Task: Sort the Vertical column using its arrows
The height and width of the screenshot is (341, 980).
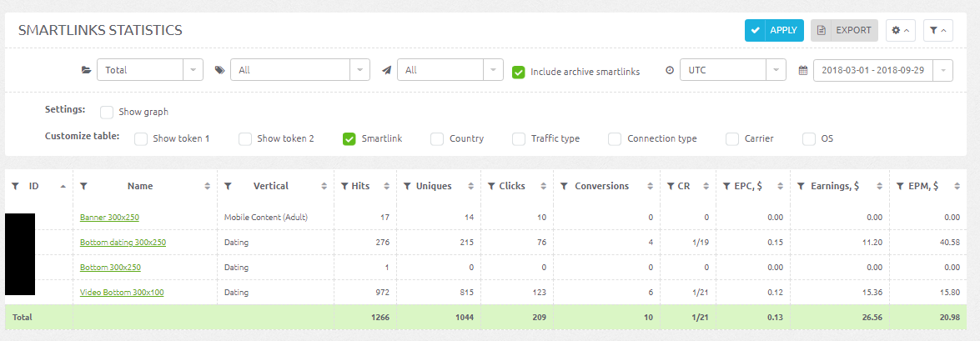Action: [x=324, y=186]
